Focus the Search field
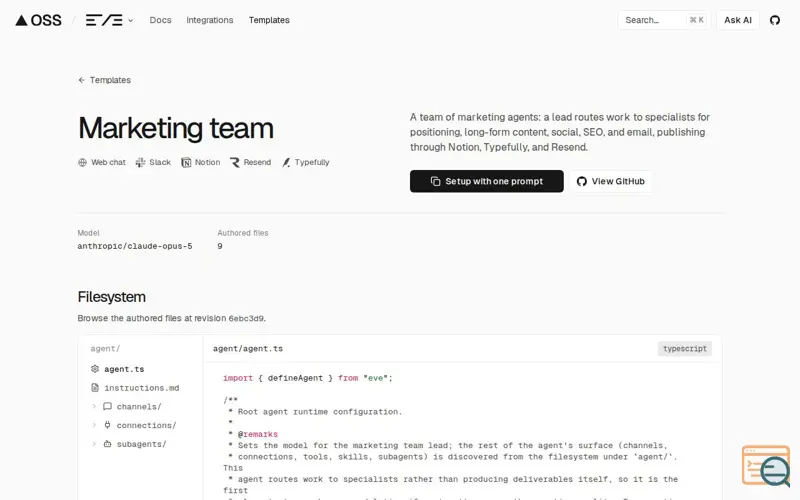Screen dimensions: 800x500 [664, 20]
